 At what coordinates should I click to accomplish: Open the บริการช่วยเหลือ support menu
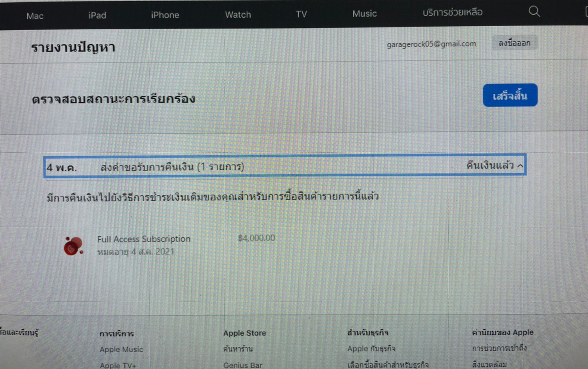click(x=452, y=12)
